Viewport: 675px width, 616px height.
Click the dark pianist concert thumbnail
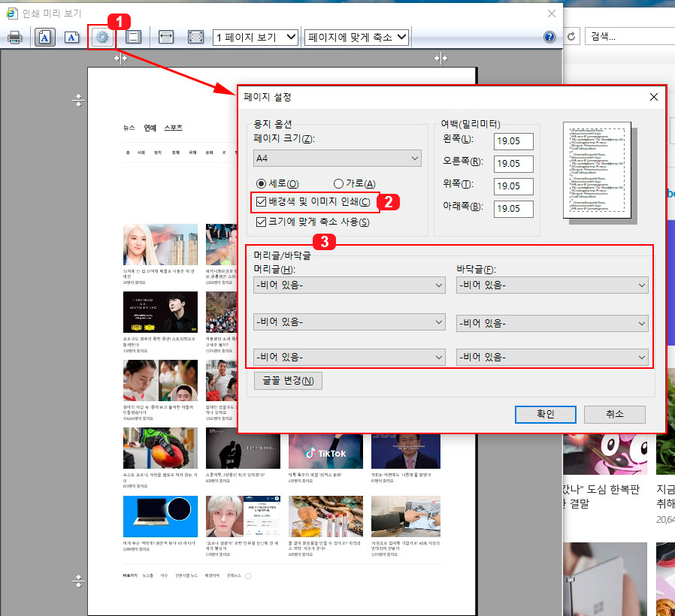tap(160, 312)
